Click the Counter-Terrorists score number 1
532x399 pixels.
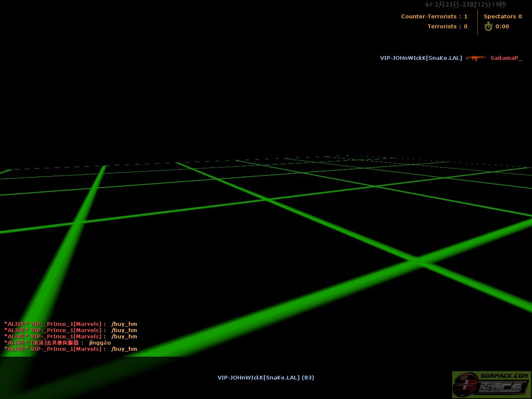tap(466, 17)
